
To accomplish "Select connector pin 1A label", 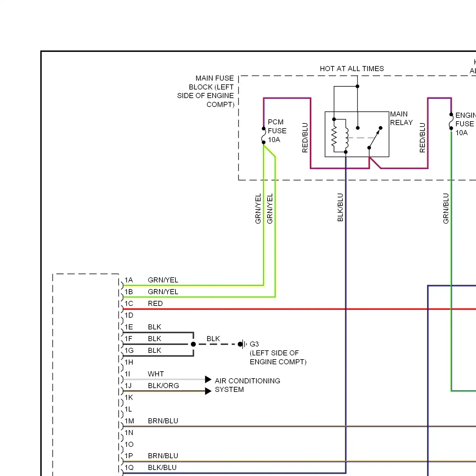I will click(129, 280).
